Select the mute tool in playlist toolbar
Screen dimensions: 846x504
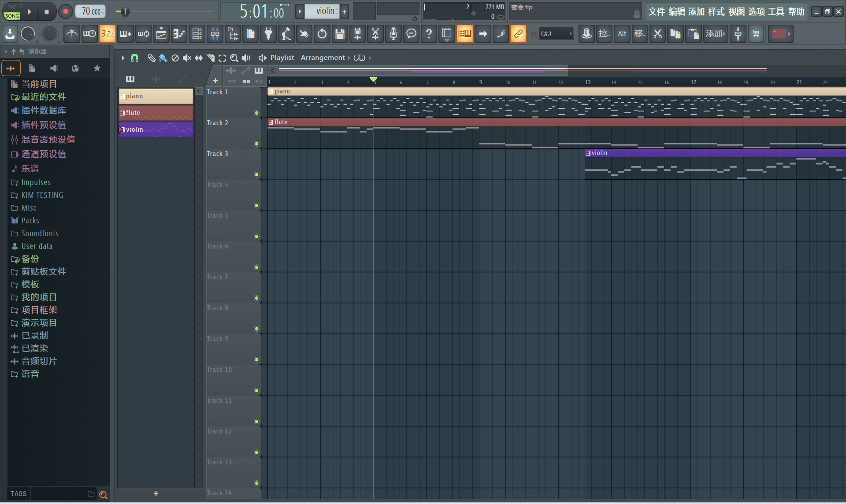pos(187,58)
